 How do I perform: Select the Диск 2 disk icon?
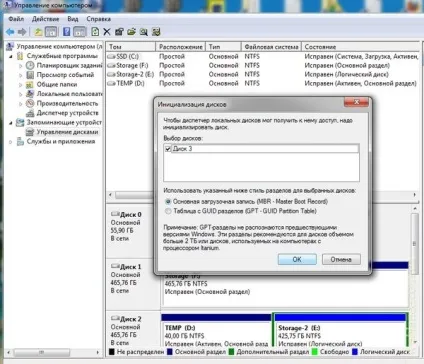tap(115, 318)
